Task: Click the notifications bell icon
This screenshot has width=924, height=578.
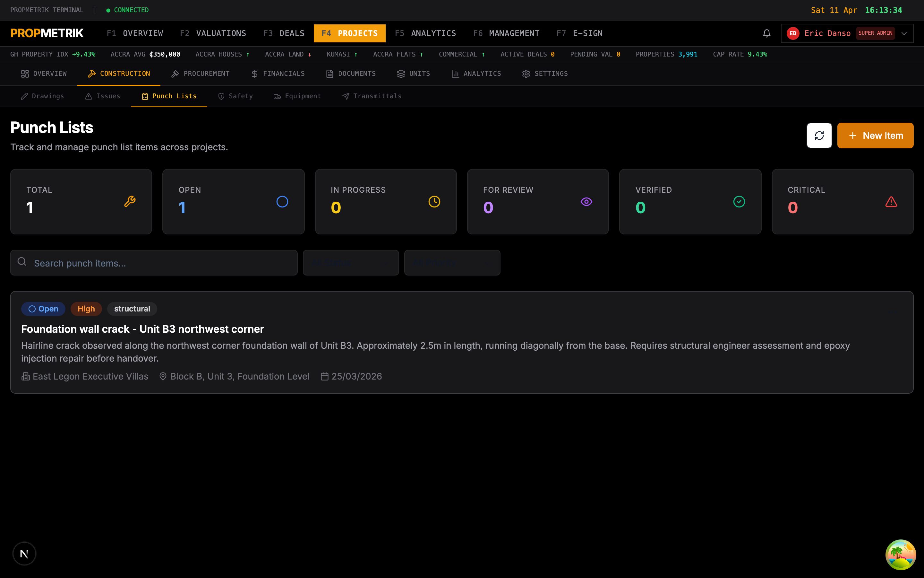Action: [x=766, y=33]
